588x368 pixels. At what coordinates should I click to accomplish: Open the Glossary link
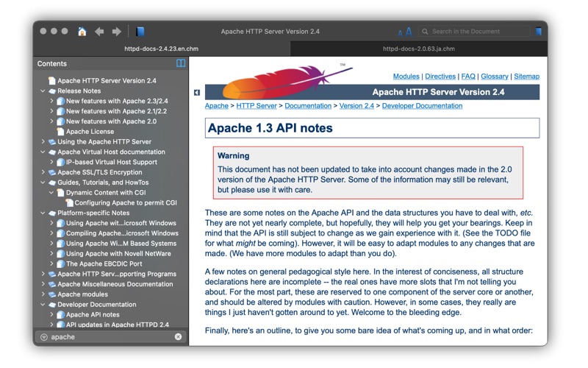495,77
